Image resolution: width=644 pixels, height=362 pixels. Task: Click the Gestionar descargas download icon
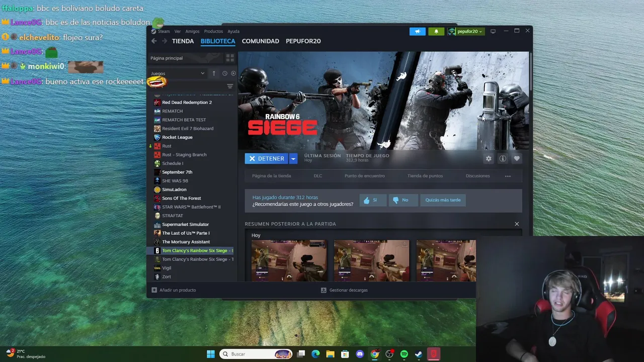(324, 290)
